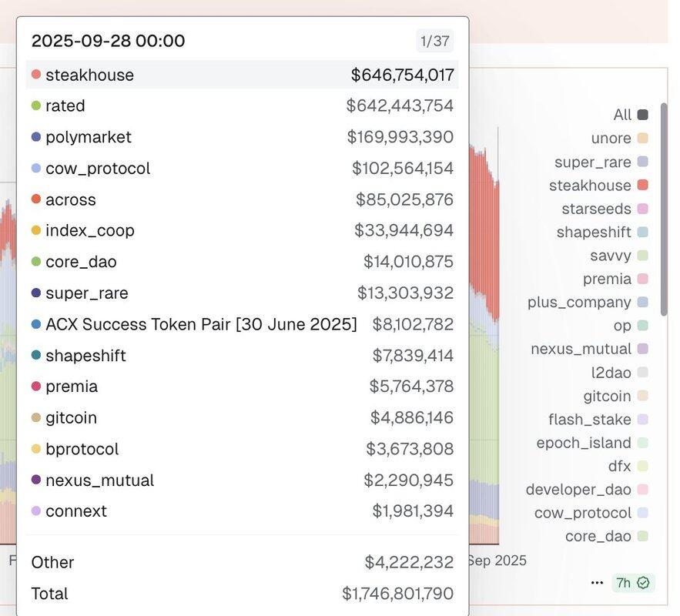Click the super_rare tooltip row
Viewport: 680px width, 616px height.
click(x=243, y=293)
